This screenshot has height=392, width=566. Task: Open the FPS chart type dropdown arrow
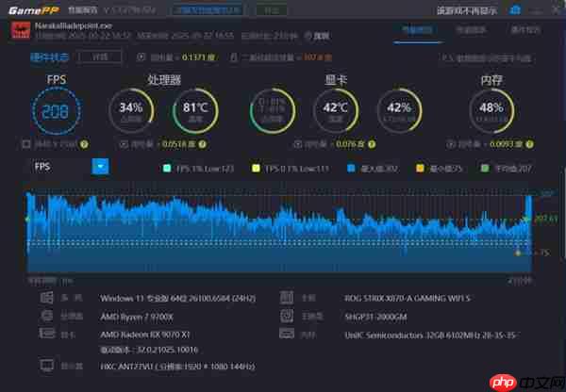(100, 167)
